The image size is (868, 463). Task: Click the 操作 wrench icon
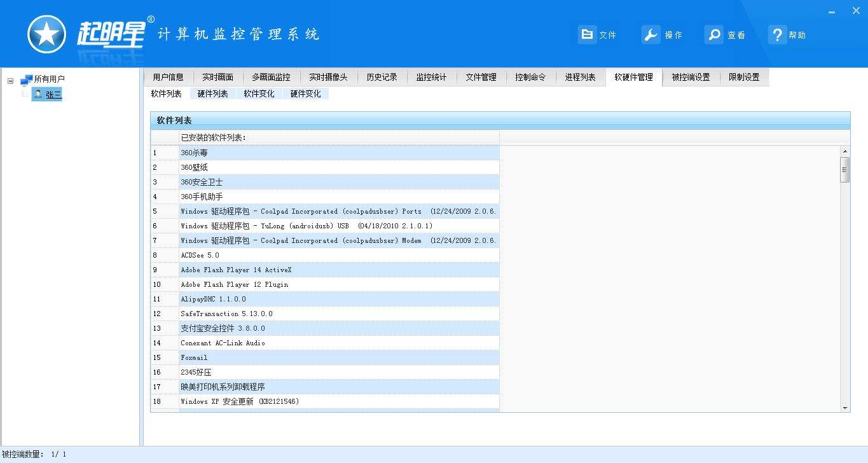tap(651, 34)
